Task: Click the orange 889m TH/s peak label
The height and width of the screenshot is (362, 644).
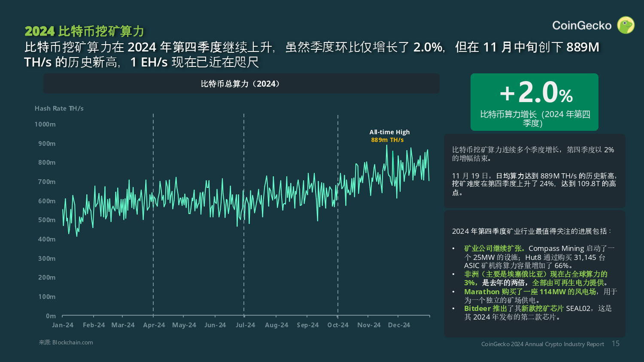Action: 387,140
